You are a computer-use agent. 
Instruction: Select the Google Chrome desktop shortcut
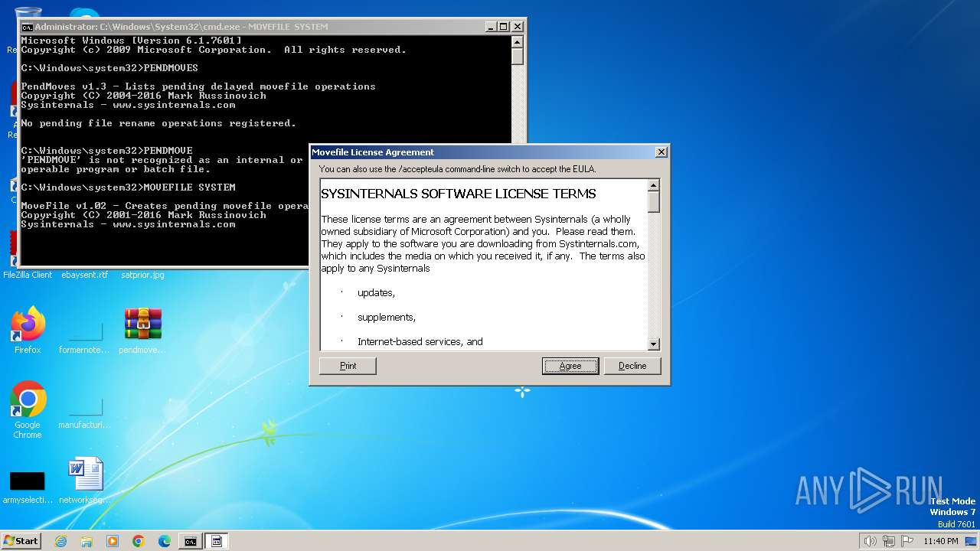click(28, 410)
